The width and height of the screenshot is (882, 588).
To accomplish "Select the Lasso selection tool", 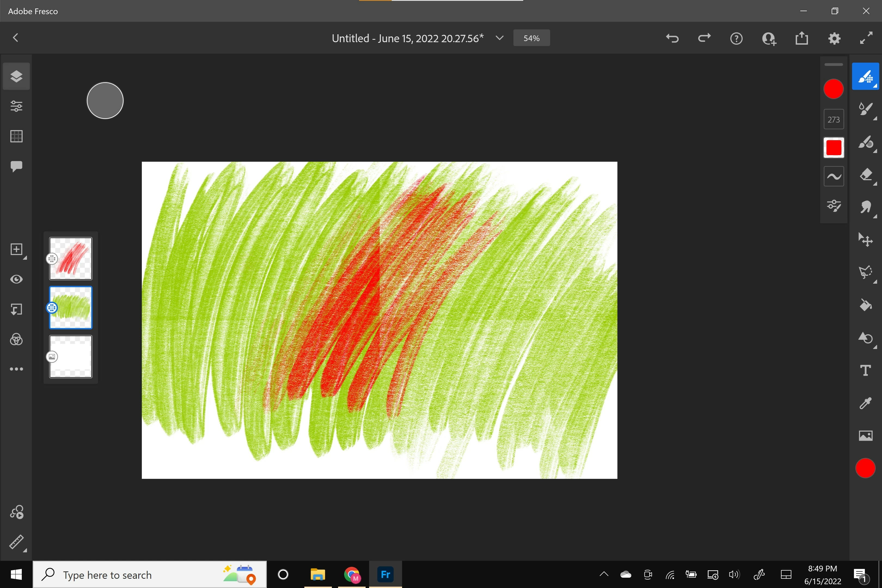I will pyautogui.click(x=865, y=272).
